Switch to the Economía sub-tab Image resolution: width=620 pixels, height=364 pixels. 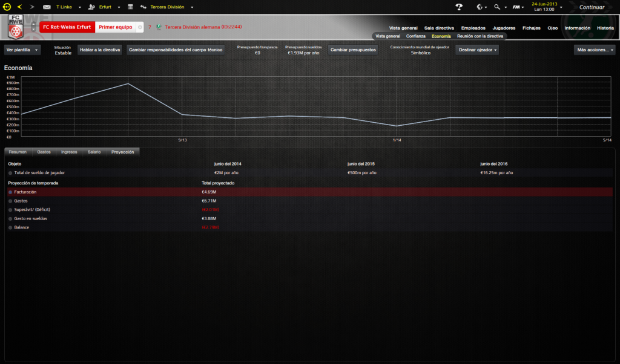click(x=441, y=36)
